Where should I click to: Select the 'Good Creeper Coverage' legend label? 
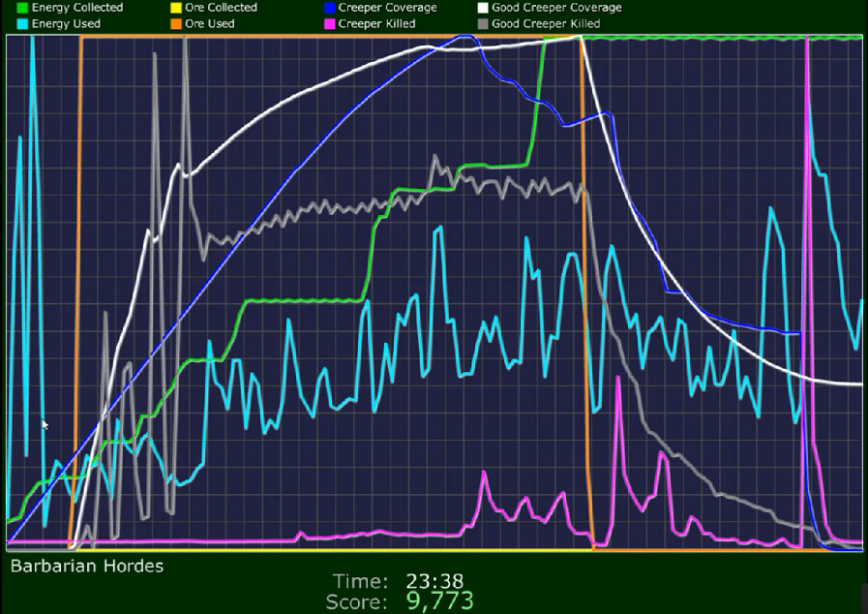pyautogui.click(x=556, y=8)
